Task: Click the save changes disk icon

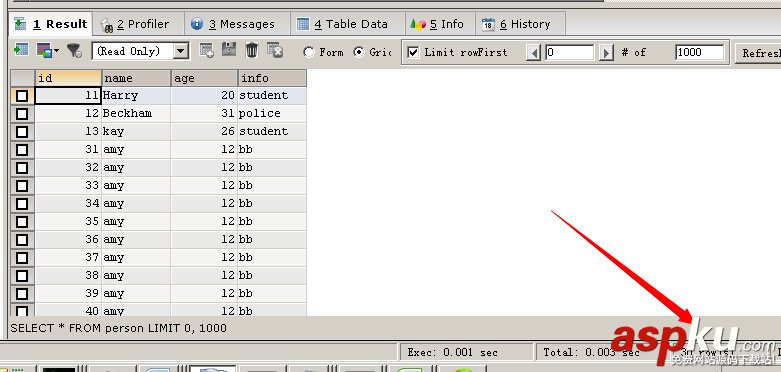Action: [x=229, y=49]
